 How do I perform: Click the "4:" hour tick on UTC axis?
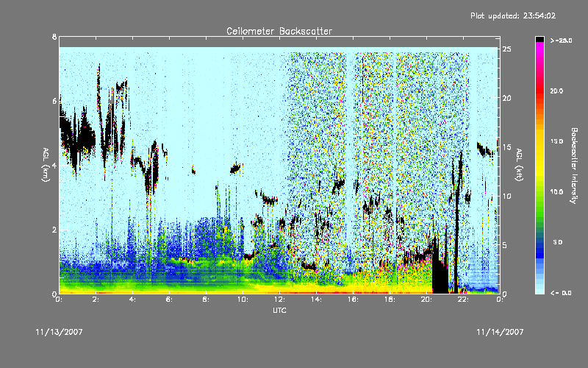132,300
